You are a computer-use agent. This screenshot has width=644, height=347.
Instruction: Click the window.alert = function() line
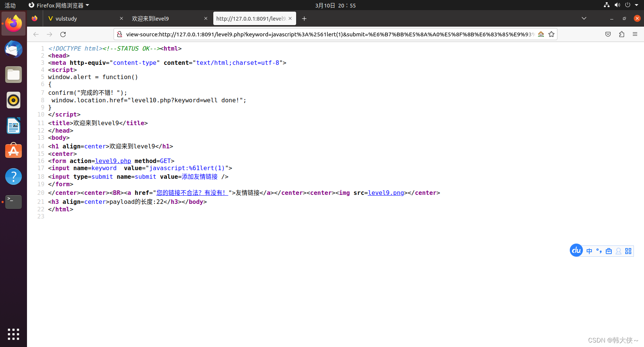[x=93, y=77]
